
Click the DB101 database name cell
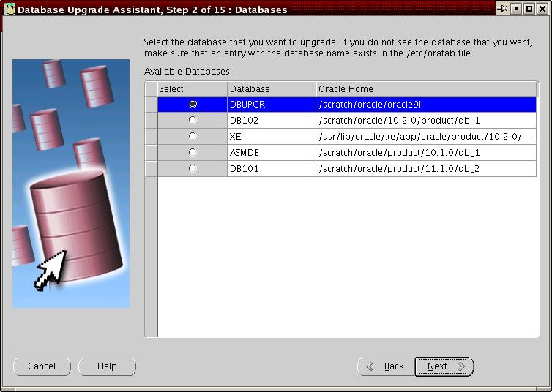(x=272, y=169)
